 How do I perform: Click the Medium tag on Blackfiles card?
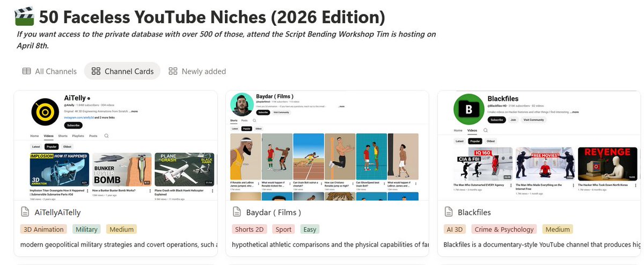click(x=558, y=229)
